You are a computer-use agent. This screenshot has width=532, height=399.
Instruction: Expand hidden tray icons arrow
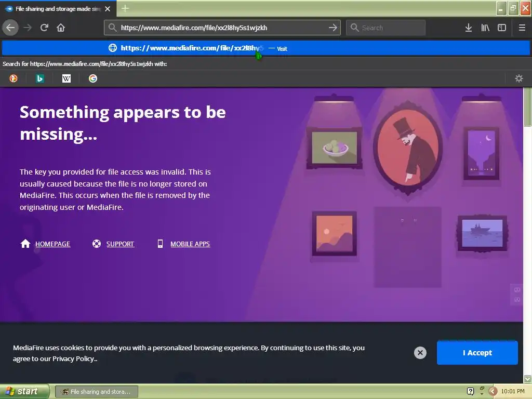point(493,392)
